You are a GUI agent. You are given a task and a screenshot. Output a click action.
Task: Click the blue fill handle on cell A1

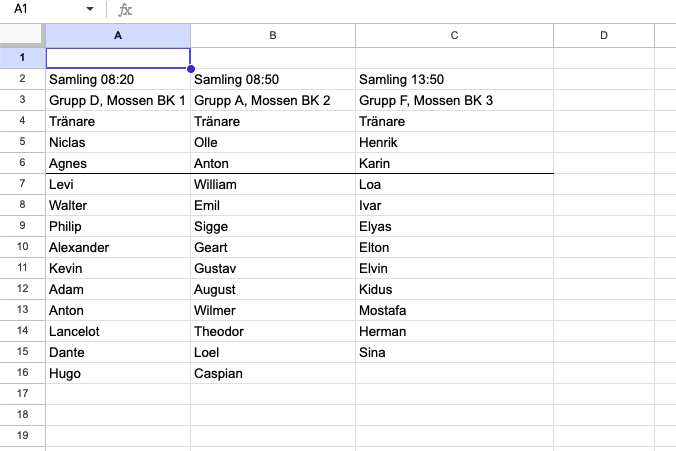pyautogui.click(x=190, y=68)
